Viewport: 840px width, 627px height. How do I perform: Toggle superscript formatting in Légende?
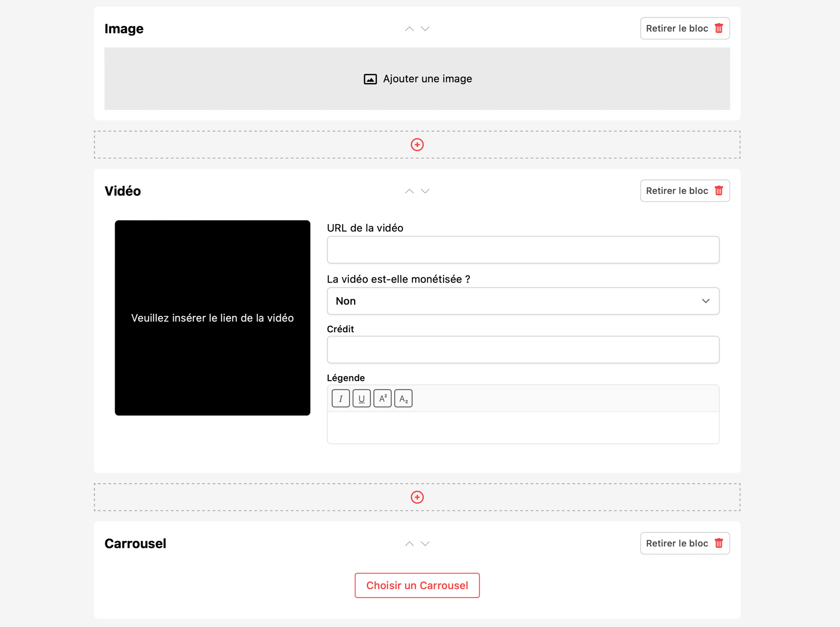point(383,399)
